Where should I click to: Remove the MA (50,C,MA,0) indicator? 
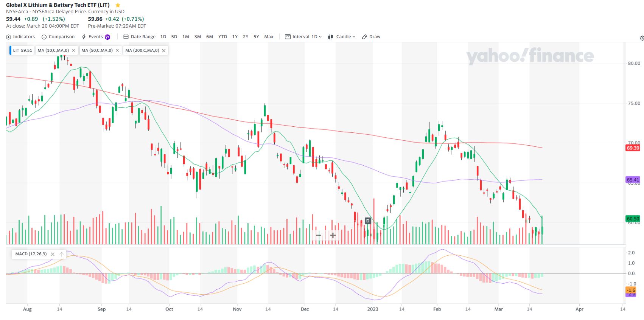(117, 50)
